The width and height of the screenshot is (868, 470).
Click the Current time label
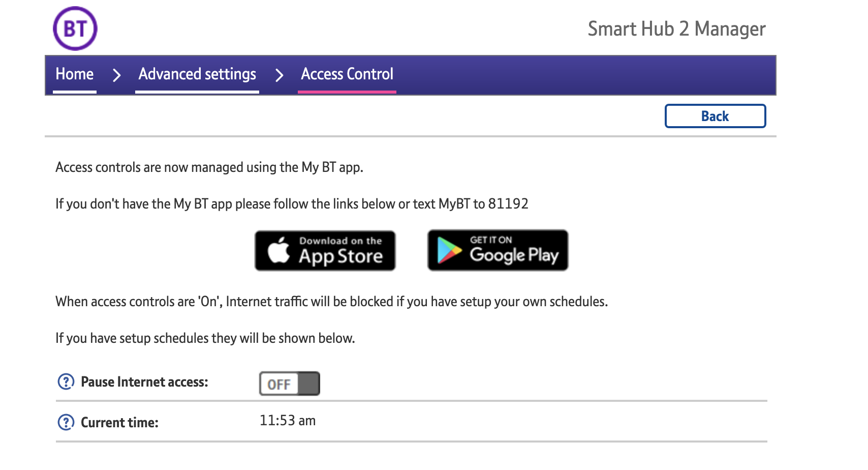[119, 423]
